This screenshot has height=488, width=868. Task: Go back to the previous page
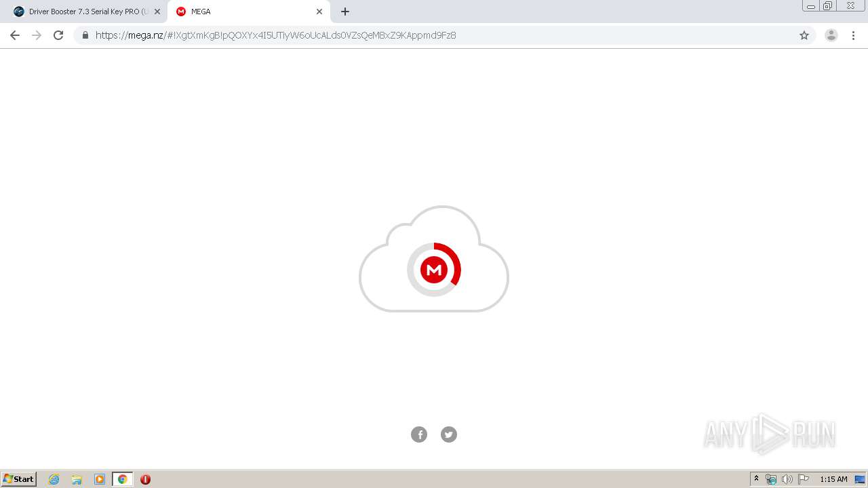tap(15, 35)
